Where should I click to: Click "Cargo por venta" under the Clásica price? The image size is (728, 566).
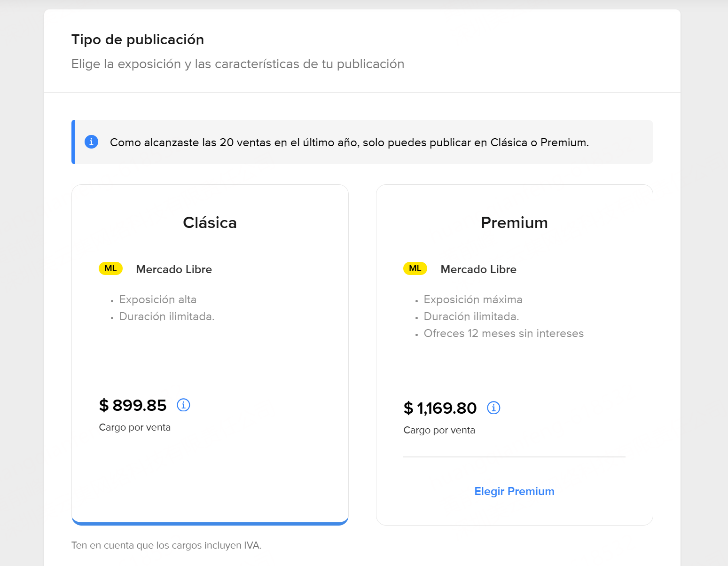(x=135, y=427)
